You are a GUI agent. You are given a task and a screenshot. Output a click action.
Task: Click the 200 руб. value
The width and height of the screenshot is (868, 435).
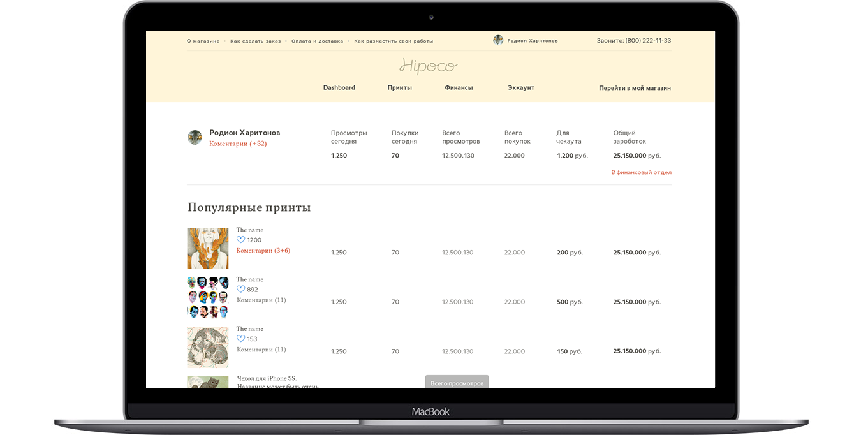pyautogui.click(x=570, y=253)
